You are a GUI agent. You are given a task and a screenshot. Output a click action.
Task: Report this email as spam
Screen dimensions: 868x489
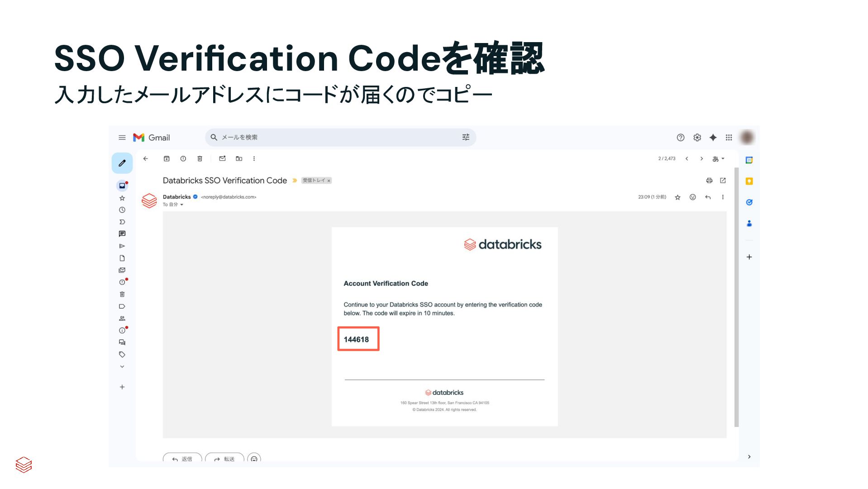tap(183, 158)
